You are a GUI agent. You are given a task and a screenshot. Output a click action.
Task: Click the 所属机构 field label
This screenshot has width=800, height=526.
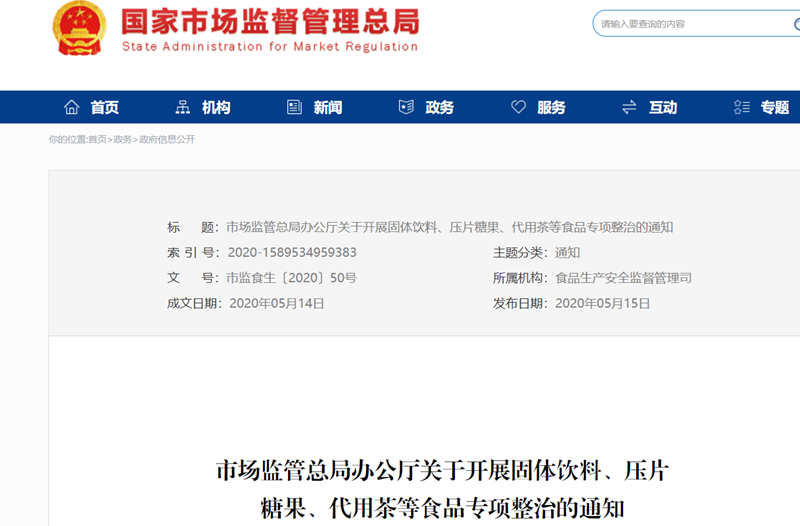[520, 278]
